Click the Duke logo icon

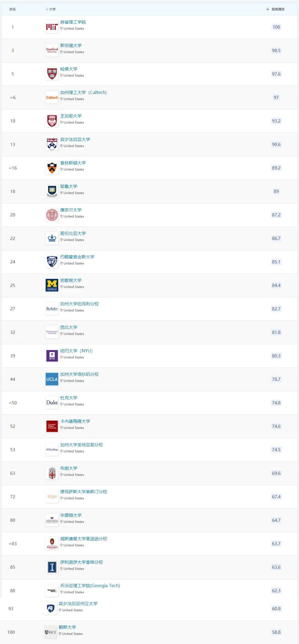[x=52, y=403]
